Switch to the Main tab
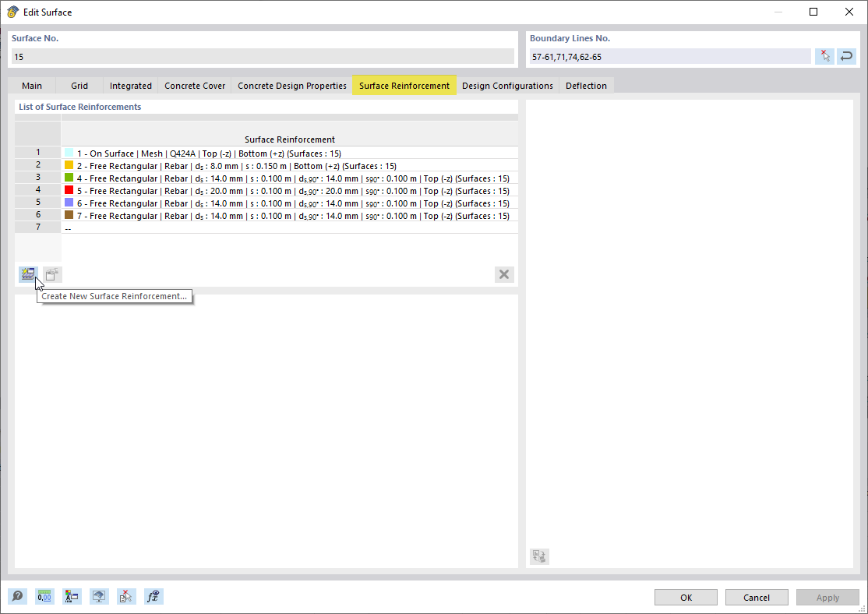Screen dimensions: 868x614 point(32,86)
